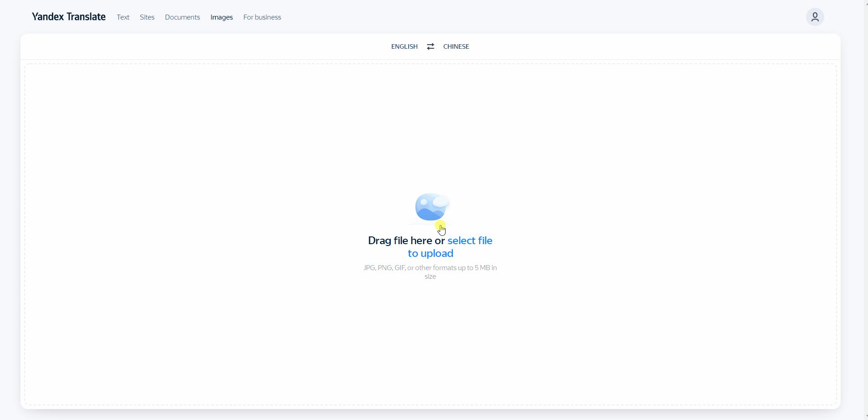Screen dimensions: 868x420
Task: Open the For business page
Action: pyautogui.click(x=262, y=17)
